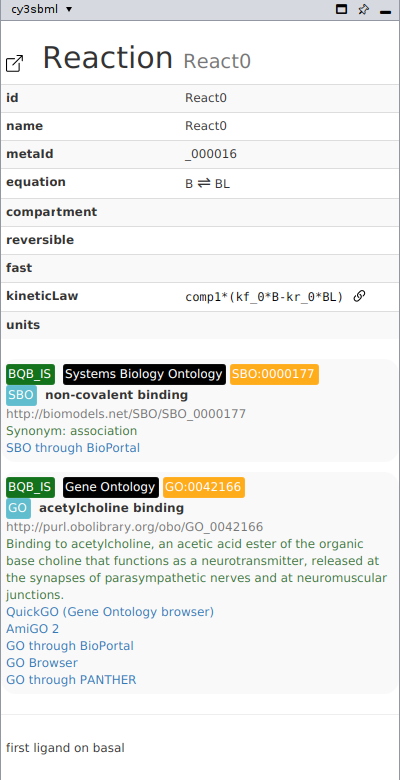Open the GO Browser link
This screenshot has width=400, height=780.
tap(42, 663)
